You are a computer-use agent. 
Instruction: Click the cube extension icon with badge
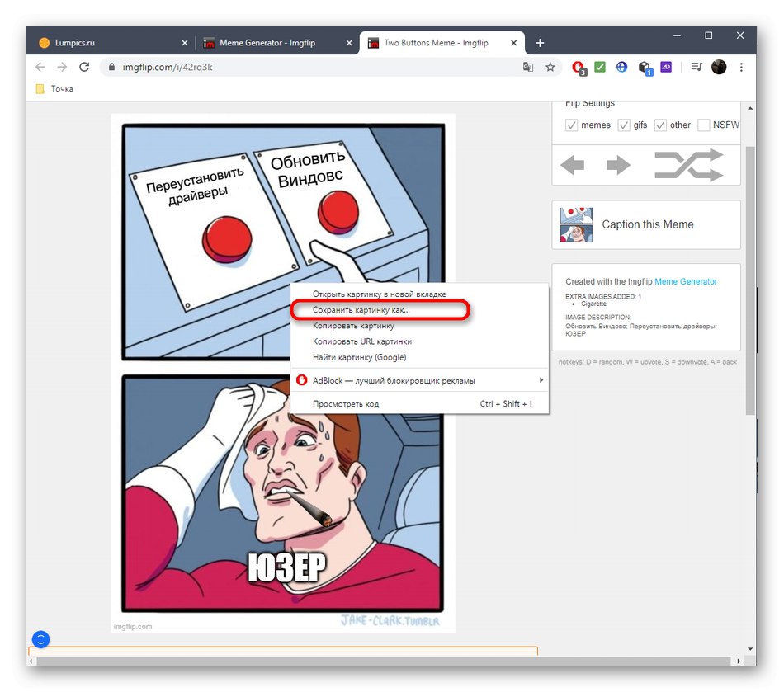pos(645,68)
